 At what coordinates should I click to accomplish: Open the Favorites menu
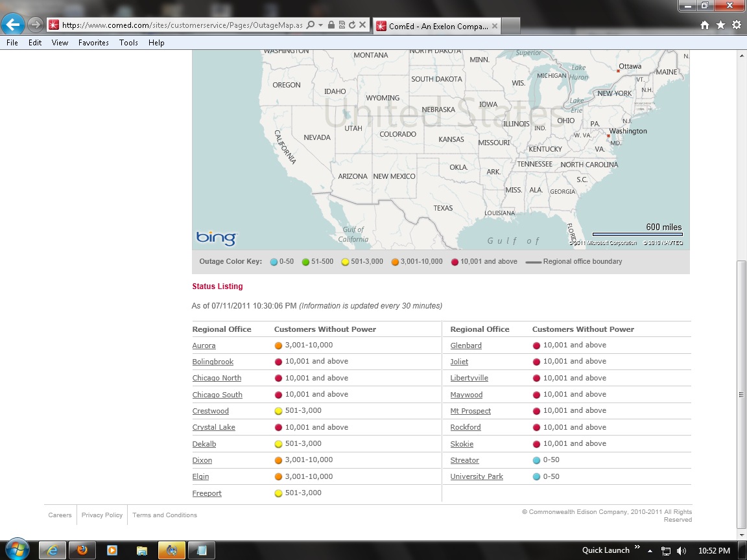pyautogui.click(x=93, y=43)
